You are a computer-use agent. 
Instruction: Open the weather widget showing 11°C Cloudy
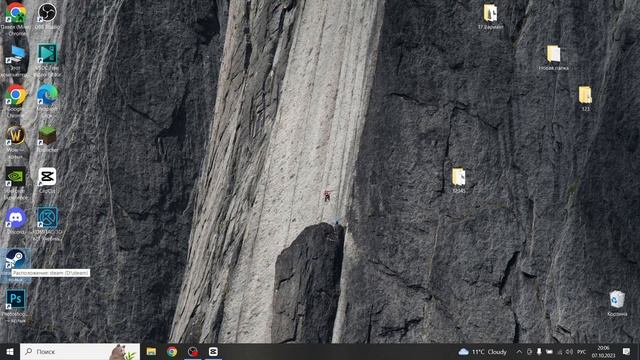coord(482,351)
